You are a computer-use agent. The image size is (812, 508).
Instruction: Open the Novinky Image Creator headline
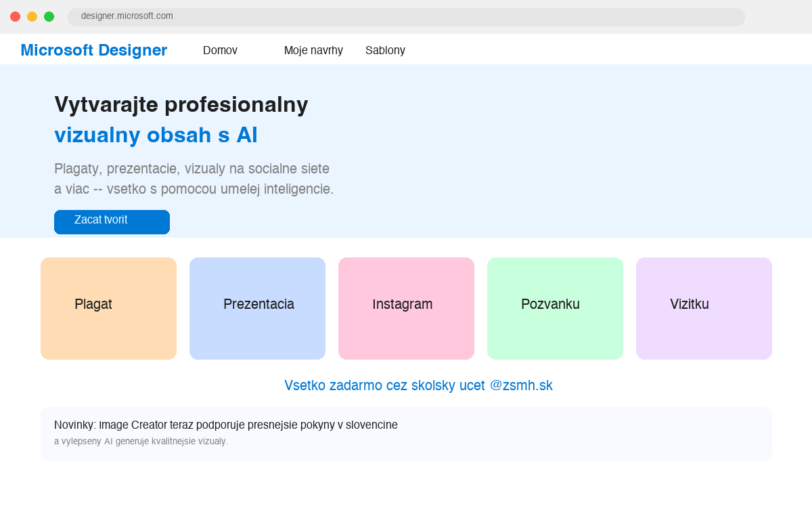[x=226, y=425]
